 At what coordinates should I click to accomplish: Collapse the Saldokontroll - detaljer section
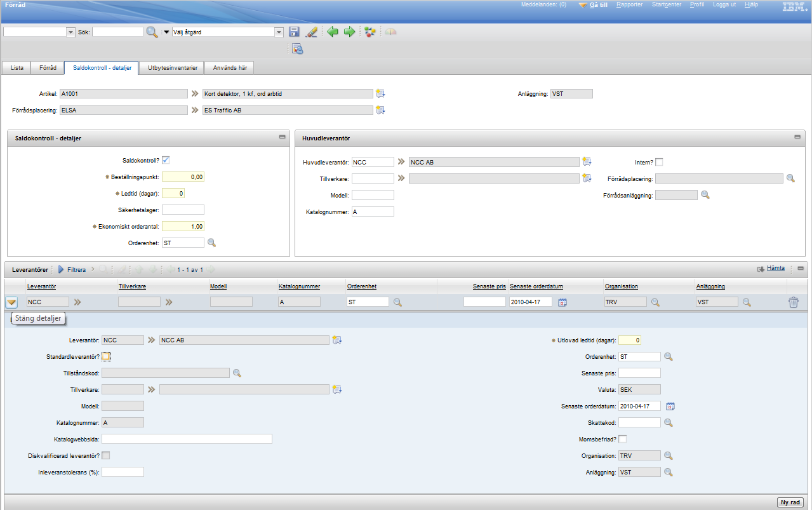282,137
